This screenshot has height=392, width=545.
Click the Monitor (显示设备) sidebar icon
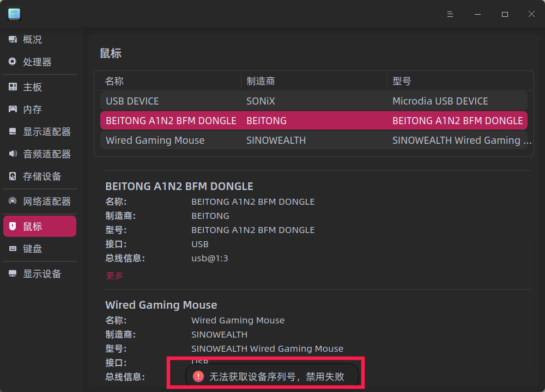(x=13, y=274)
